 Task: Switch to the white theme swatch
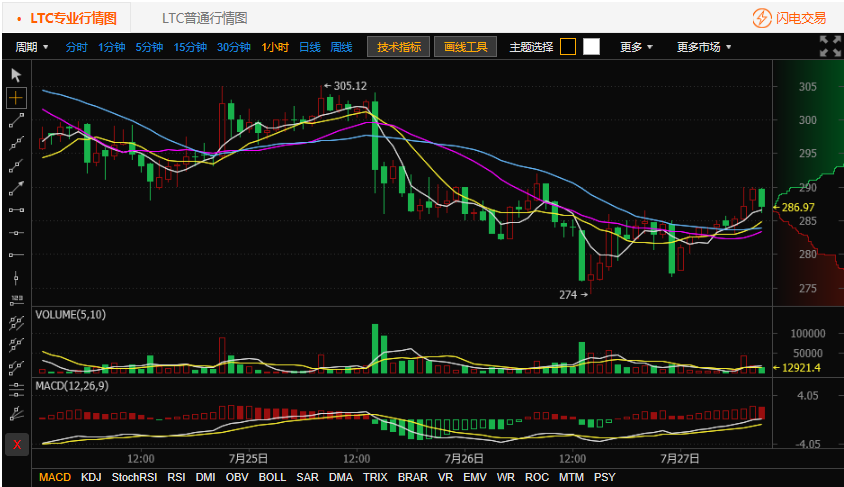pos(591,47)
